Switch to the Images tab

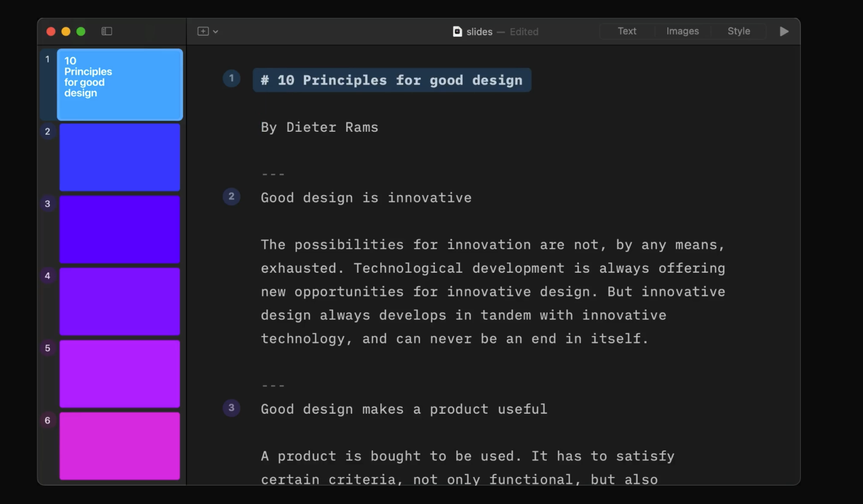pyautogui.click(x=682, y=31)
